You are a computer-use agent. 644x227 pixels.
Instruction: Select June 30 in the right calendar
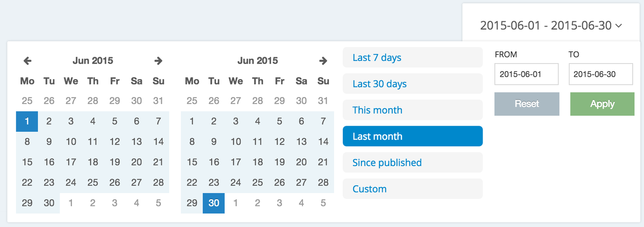pyautogui.click(x=214, y=203)
